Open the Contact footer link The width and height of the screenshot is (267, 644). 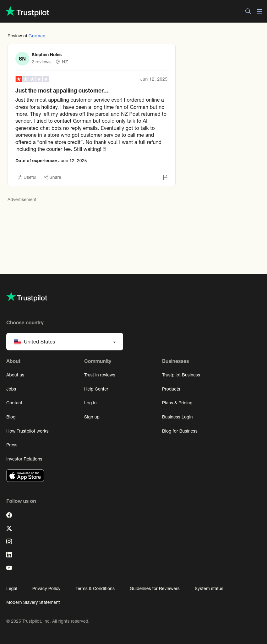point(14,403)
